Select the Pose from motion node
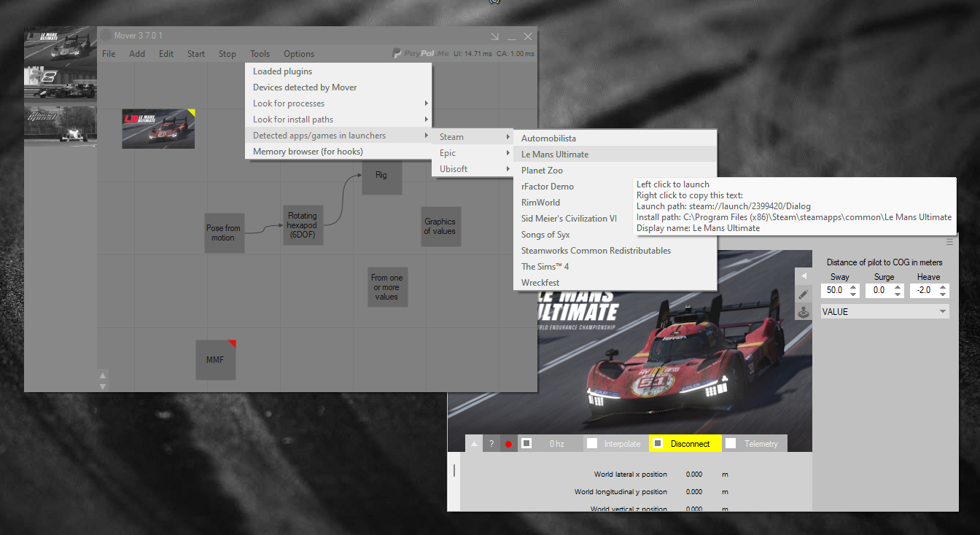 coord(224,233)
